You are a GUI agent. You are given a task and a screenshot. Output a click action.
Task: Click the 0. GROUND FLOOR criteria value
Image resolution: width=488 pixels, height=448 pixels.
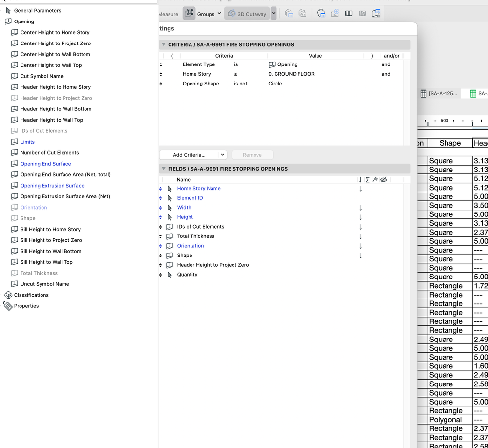(x=291, y=74)
